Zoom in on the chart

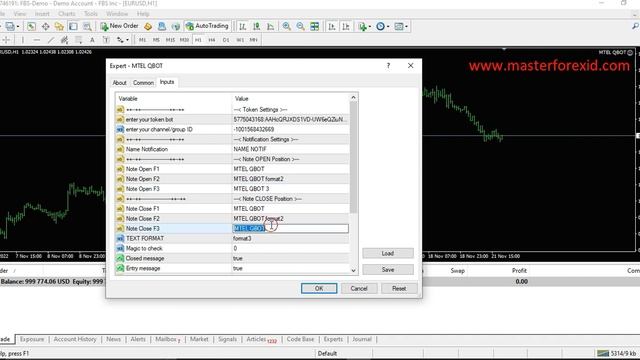287,27
